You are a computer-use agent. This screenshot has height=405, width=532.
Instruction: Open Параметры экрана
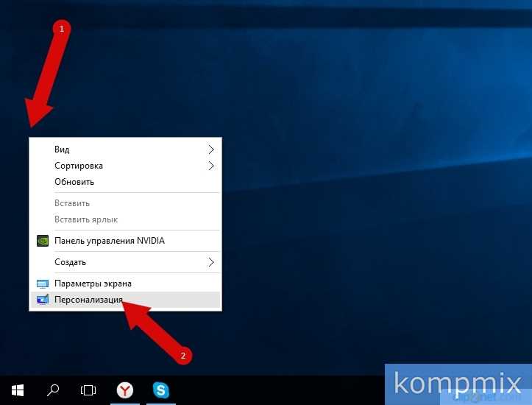point(126,283)
